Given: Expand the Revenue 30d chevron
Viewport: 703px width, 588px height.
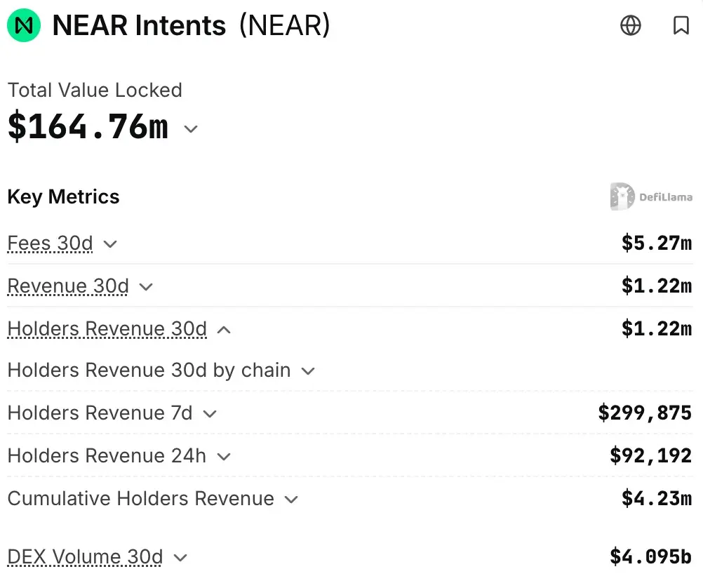Looking at the screenshot, I should 146,287.
